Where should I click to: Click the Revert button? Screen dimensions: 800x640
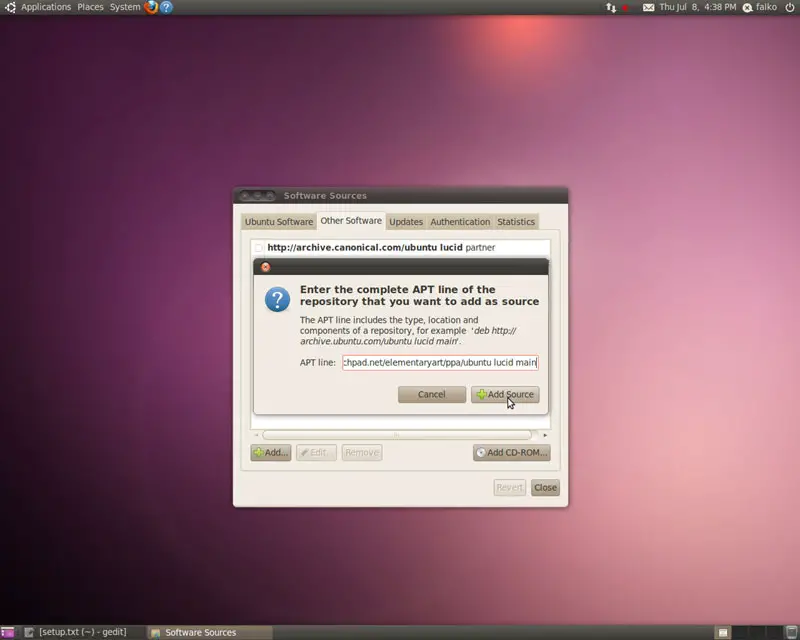click(510, 487)
